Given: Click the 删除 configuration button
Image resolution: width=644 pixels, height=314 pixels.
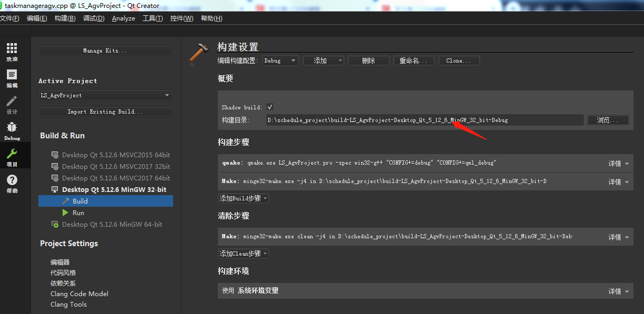Looking at the screenshot, I should [x=369, y=60].
